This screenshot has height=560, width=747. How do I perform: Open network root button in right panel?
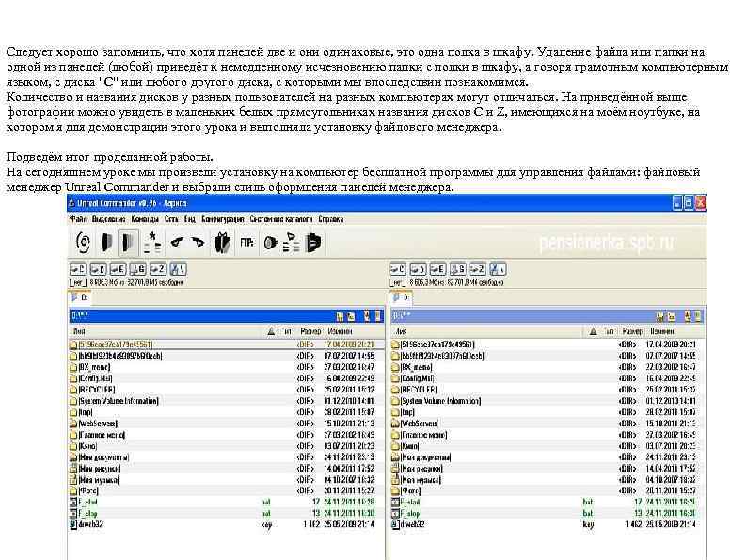tap(498, 269)
